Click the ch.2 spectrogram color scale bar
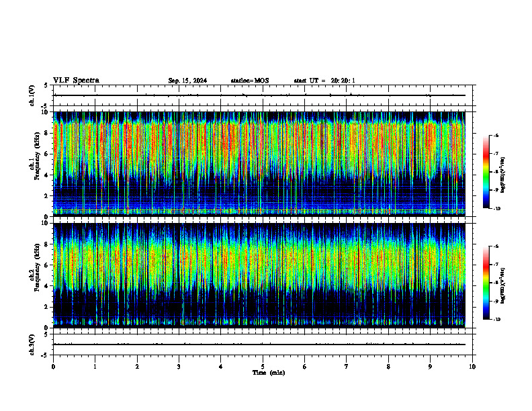This screenshot has height=411, width=532. click(x=486, y=283)
